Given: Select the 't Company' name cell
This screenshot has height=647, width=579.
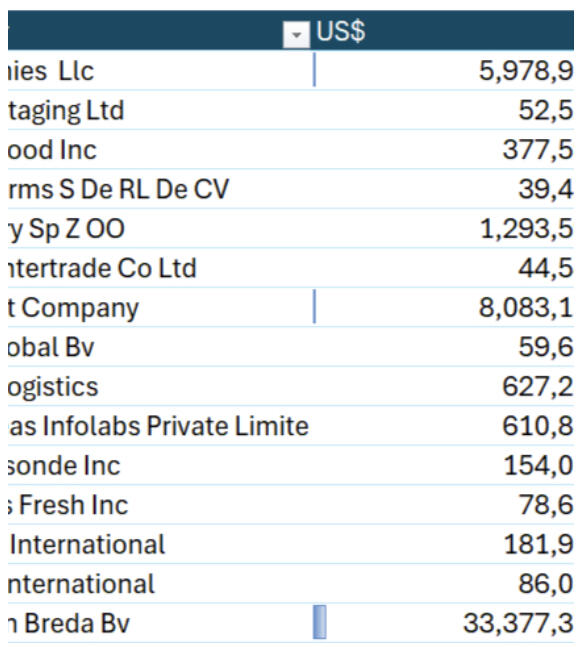Looking at the screenshot, I should click(160, 307).
